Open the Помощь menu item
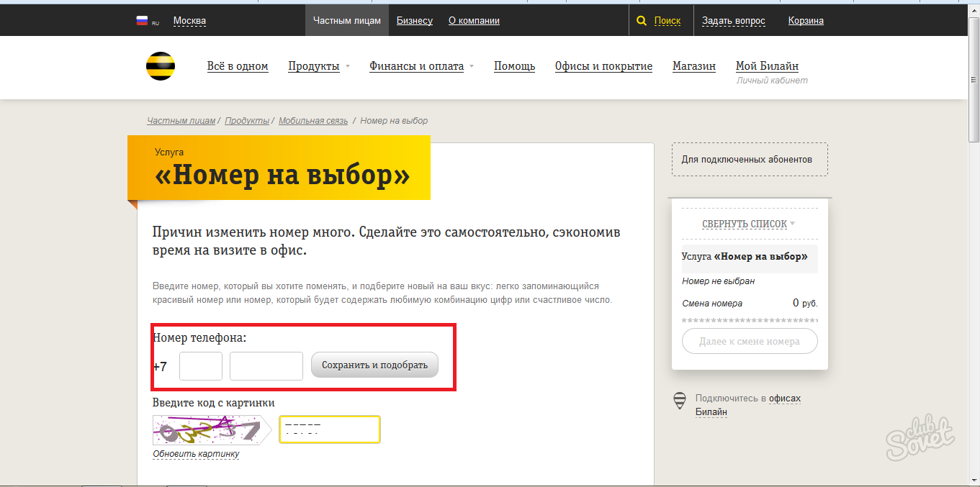Screen dimensions: 980x487 click(514, 66)
